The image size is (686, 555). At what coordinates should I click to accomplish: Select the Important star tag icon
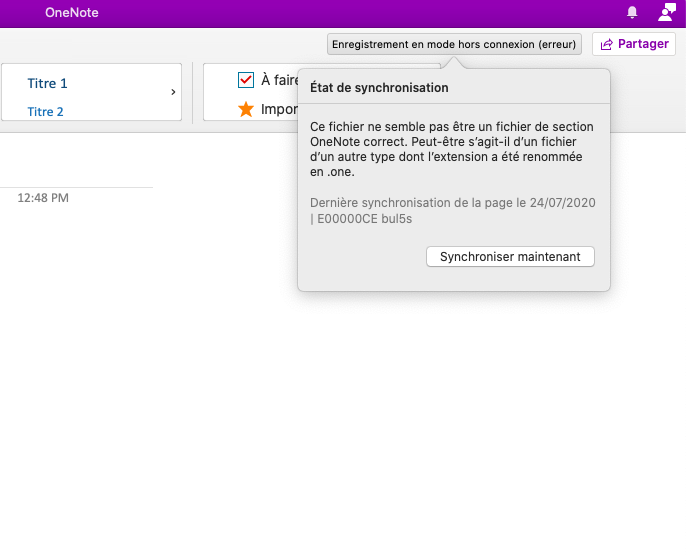pyautogui.click(x=246, y=109)
